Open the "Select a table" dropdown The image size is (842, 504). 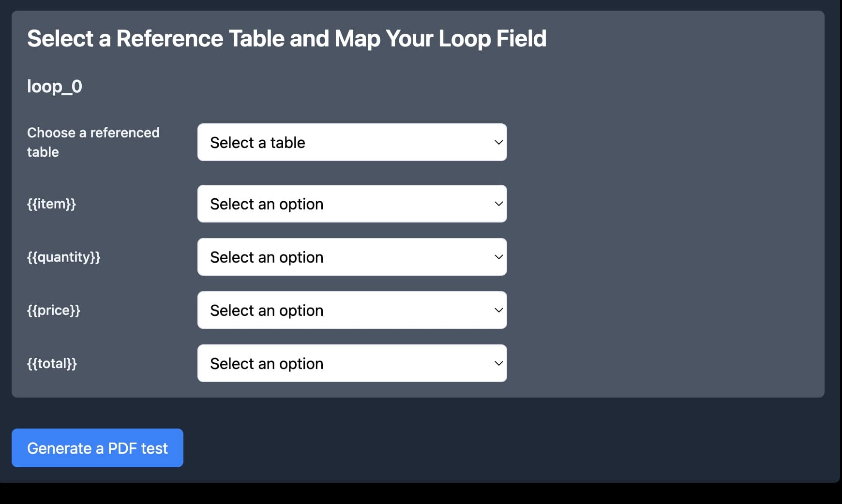pyautogui.click(x=352, y=142)
